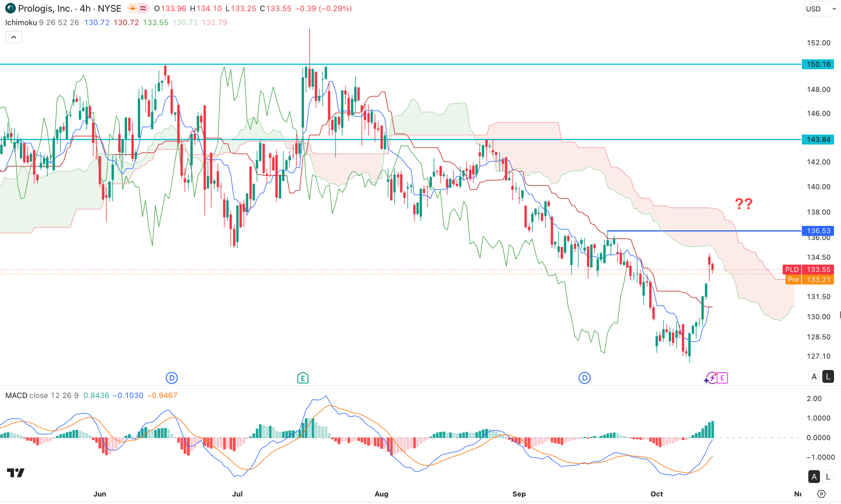Click the Oct label on time axis

click(x=657, y=494)
